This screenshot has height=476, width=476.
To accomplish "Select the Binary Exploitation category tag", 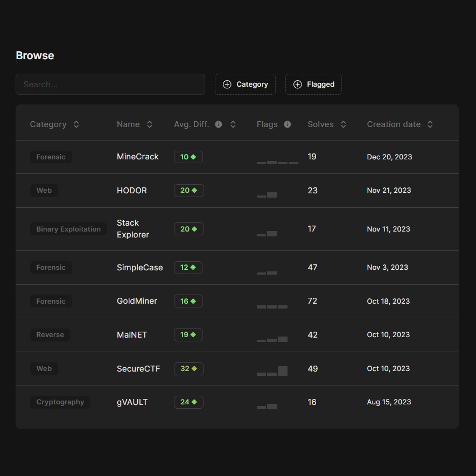I will (68, 229).
